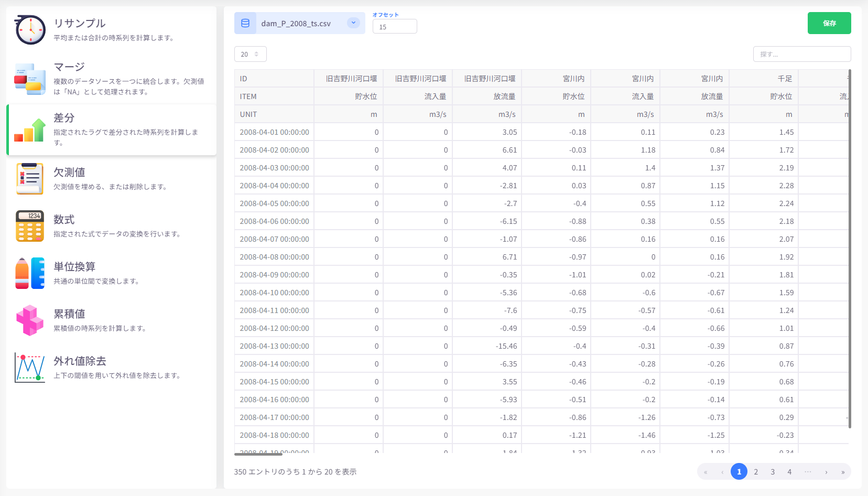This screenshot has width=868, height=496.
Task: Click the date cell 2008-04-18 00:00:00
Action: coord(274,435)
